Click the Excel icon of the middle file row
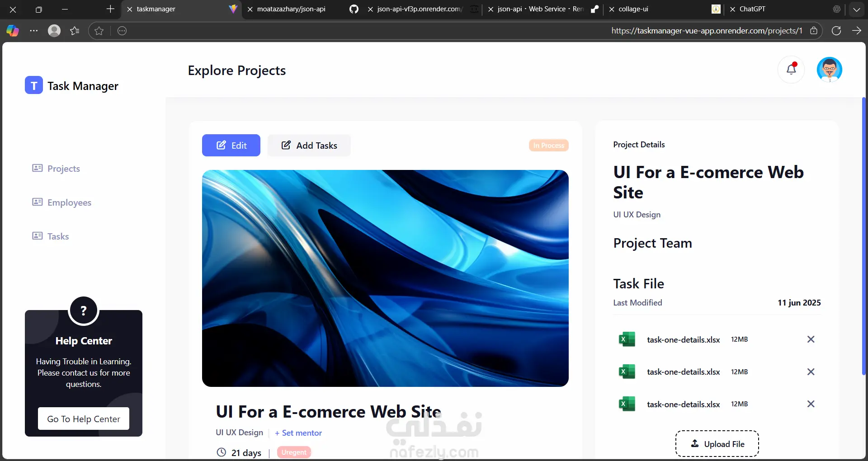The height and width of the screenshot is (461, 868). 627,372
